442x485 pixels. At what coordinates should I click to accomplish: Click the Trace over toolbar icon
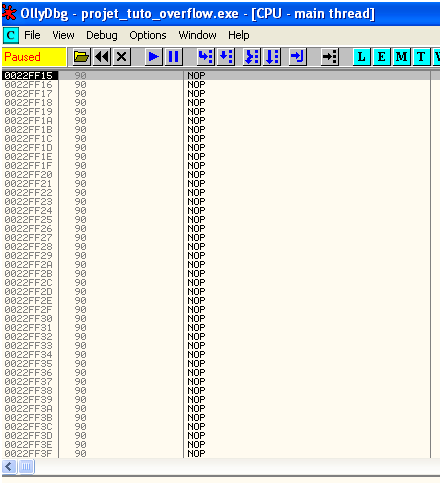272,57
